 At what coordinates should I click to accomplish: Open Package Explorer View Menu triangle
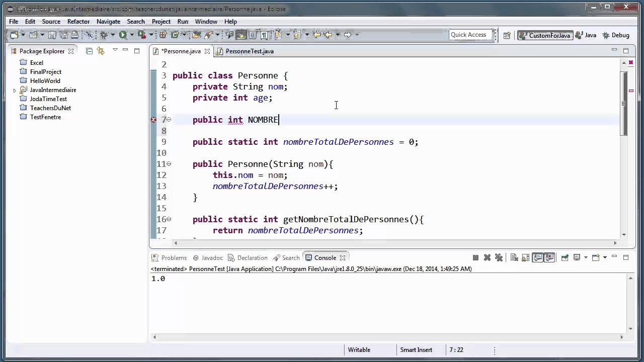point(115,50)
